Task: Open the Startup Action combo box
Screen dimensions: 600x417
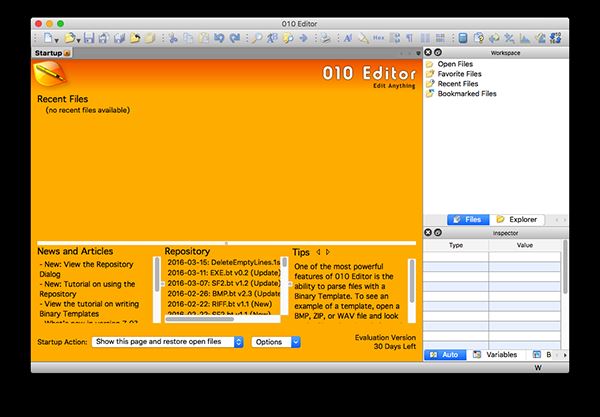Action: pyautogui.click(x=168, y=342)
